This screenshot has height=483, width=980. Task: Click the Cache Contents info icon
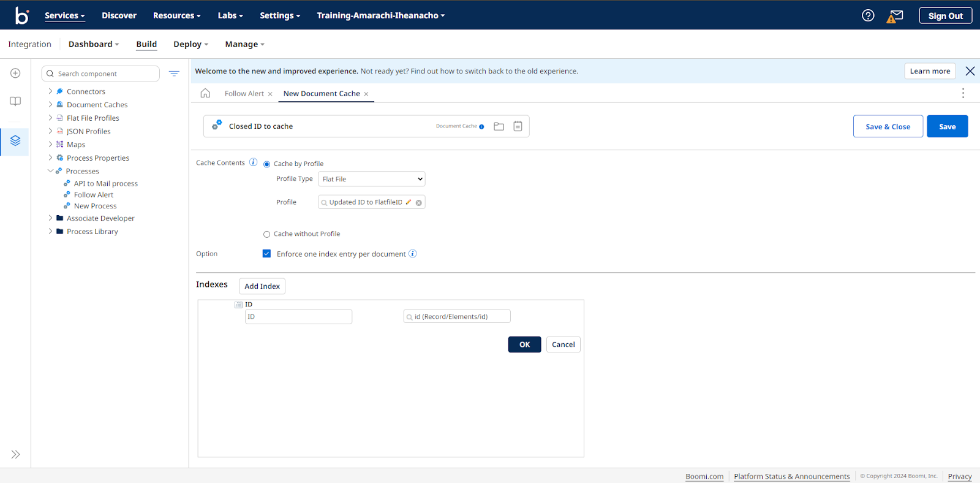[x=253, y=162]
